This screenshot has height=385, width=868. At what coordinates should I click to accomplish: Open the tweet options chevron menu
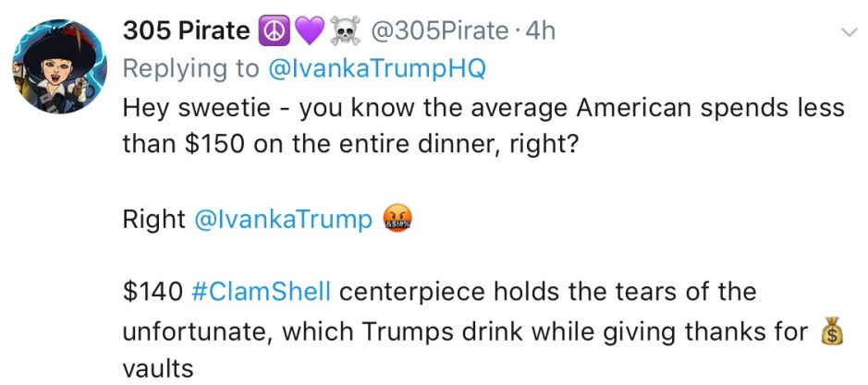[848, 32]
